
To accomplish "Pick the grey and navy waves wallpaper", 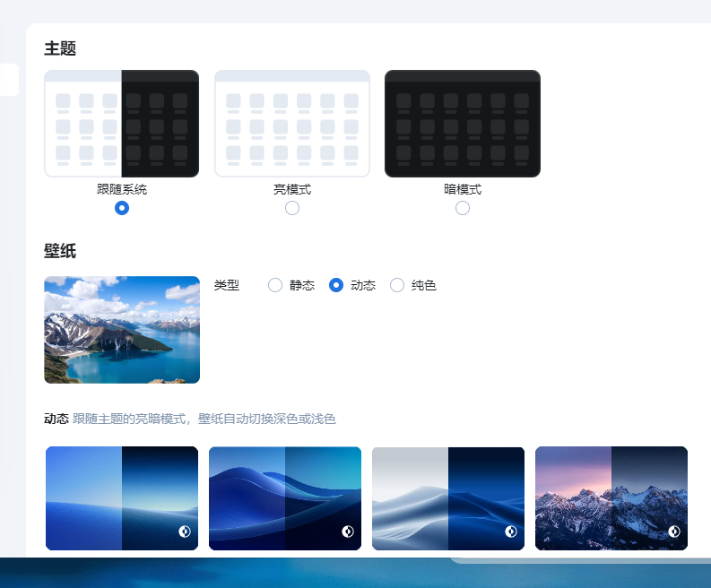I will click(448, 498).
